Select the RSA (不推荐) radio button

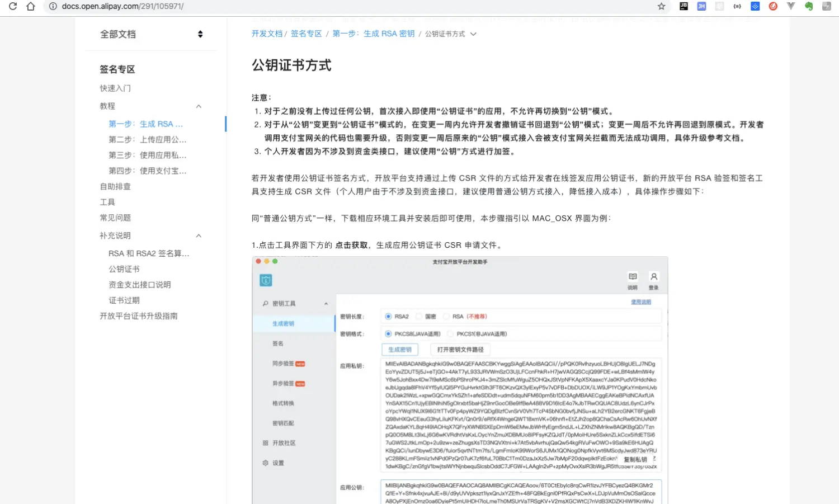446,317
